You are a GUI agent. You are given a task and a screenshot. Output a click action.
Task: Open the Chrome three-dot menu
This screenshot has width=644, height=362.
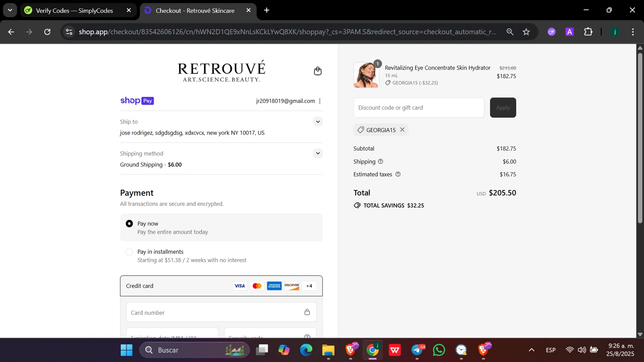coord(633,32)
